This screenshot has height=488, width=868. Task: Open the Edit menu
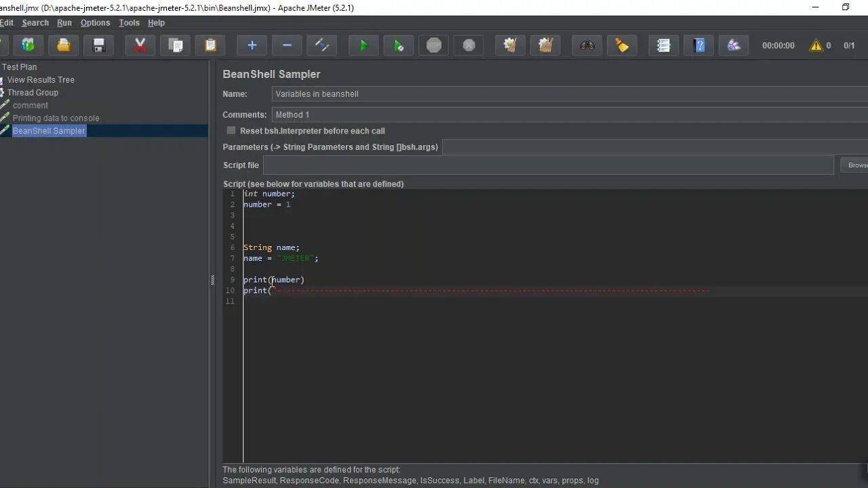point(6,22)
